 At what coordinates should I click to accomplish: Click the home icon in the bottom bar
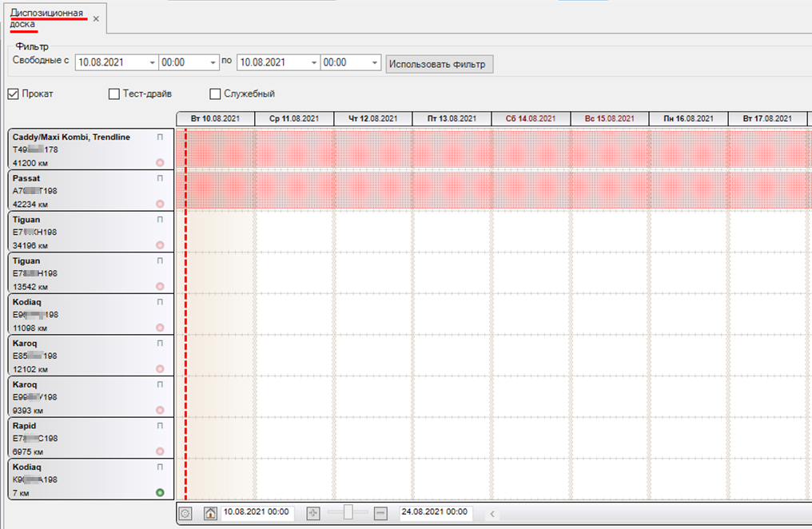pos(210,514)
